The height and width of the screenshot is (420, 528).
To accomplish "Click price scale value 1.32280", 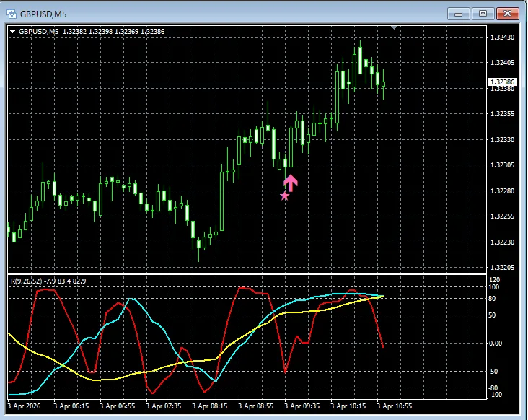I will (x=503, y=191).
